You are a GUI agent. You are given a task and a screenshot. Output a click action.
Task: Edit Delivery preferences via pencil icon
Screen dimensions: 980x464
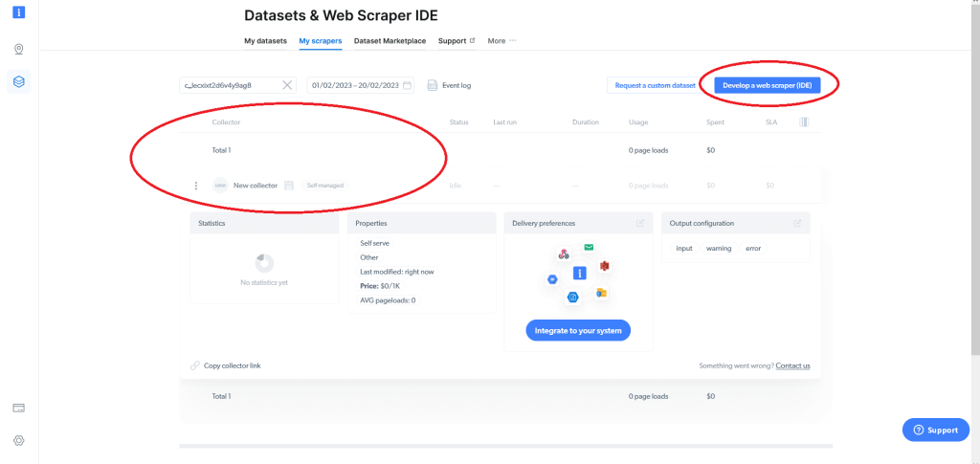click(x=639, y=223)
